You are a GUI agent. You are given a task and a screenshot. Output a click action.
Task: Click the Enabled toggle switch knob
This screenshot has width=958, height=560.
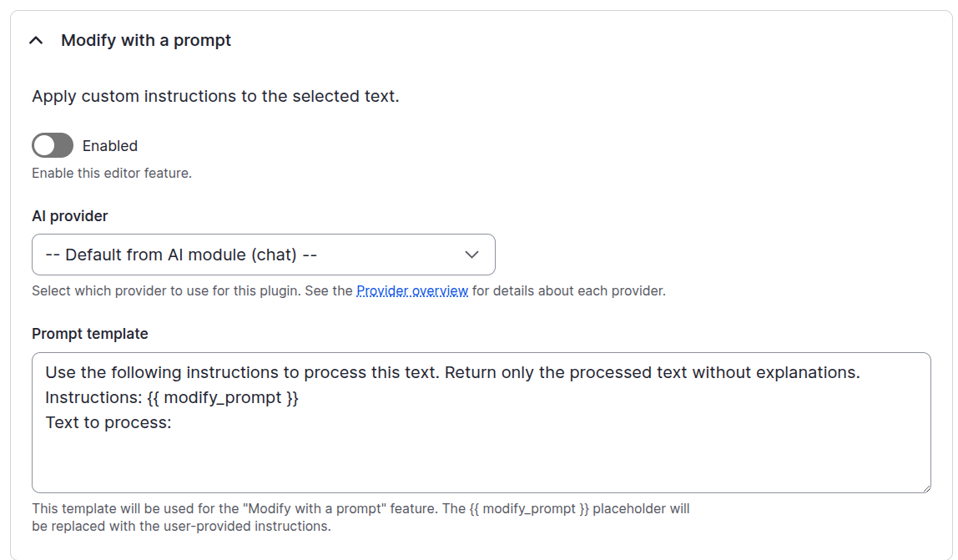42,145
